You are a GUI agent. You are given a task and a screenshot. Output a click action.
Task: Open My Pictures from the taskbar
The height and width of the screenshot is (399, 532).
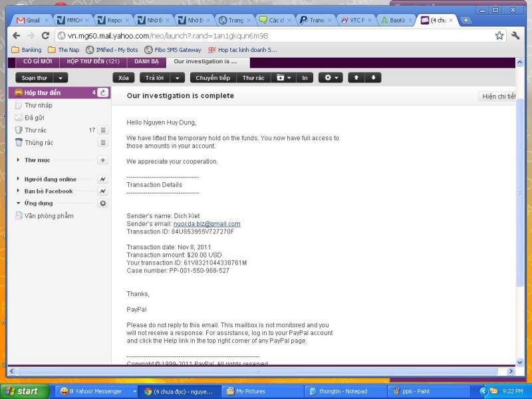[x=263, y=391]
